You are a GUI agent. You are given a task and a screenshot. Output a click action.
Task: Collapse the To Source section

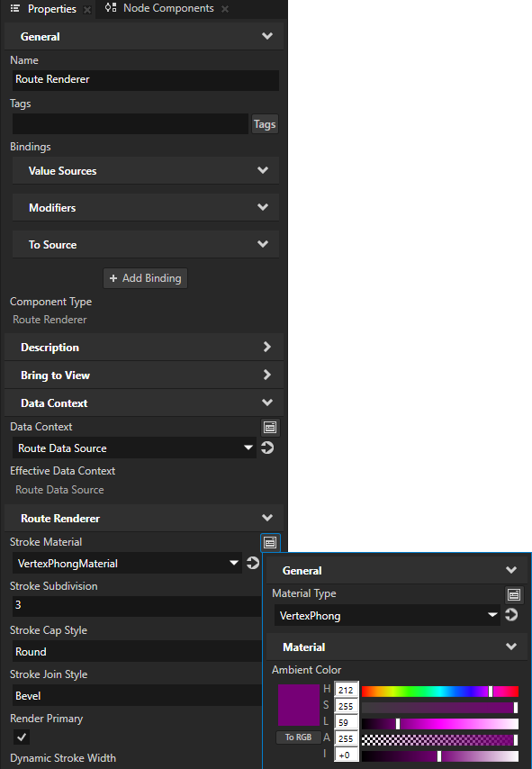pyautogui.click(x=146, y=244)
